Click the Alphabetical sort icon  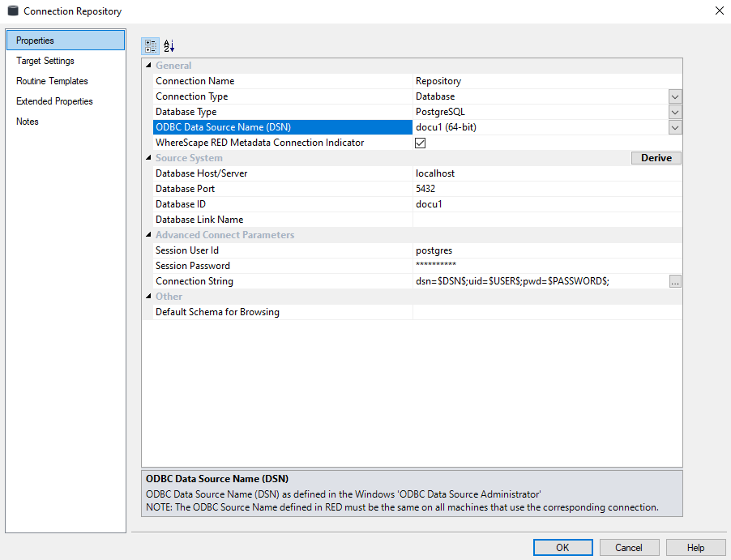point(169,46)
